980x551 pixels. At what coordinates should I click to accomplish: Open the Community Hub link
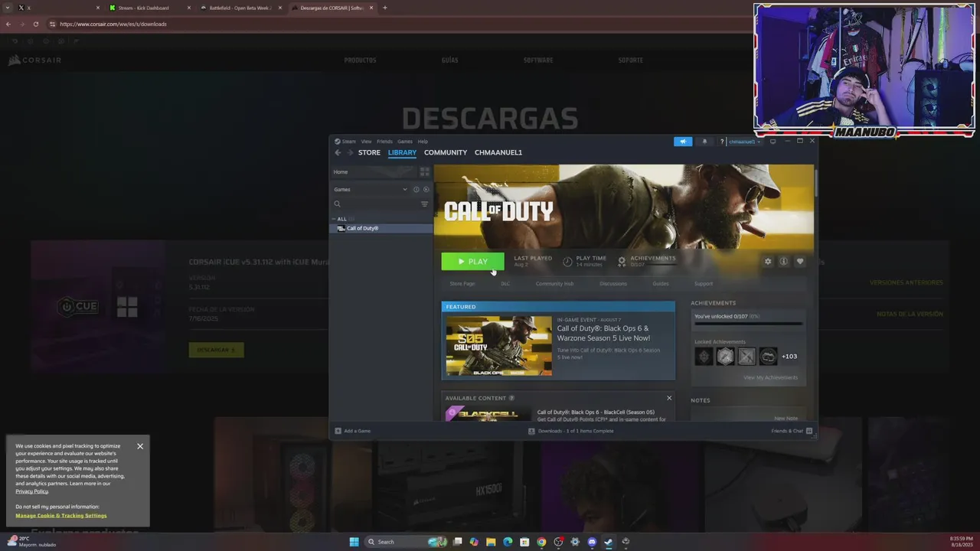pyautogui.click(x=554, y=284)
